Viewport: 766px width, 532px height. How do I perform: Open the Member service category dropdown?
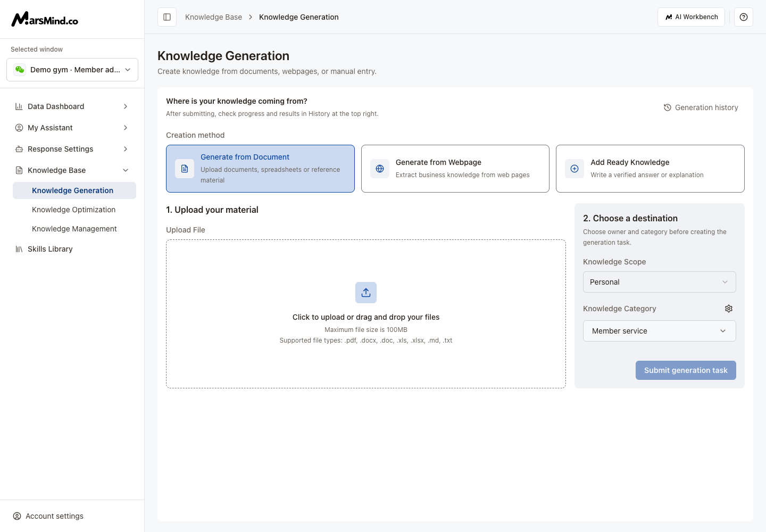660,331
